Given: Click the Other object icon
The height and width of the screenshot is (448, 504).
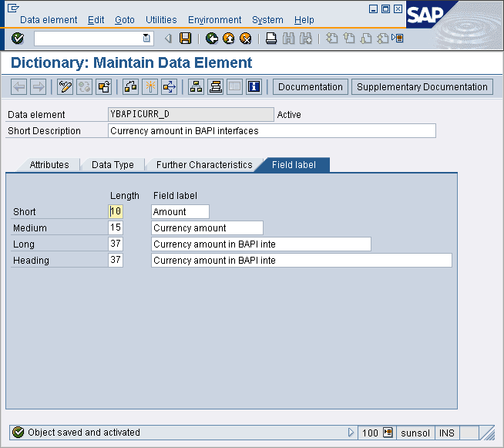Looking at the screenshot, I should (x=104, y=87).
